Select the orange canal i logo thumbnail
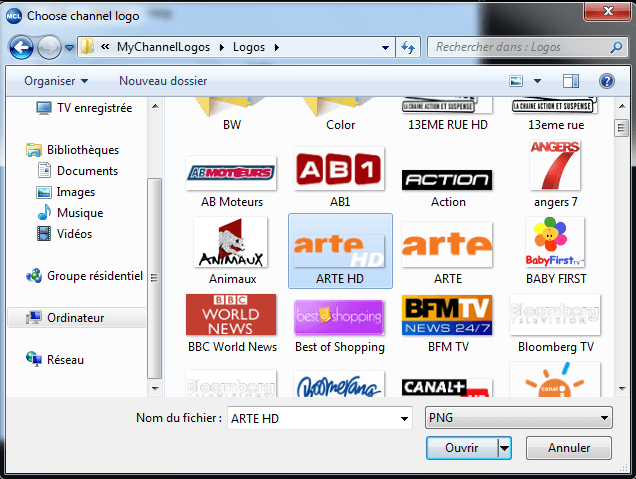636x479 pixels. (555, 380)
